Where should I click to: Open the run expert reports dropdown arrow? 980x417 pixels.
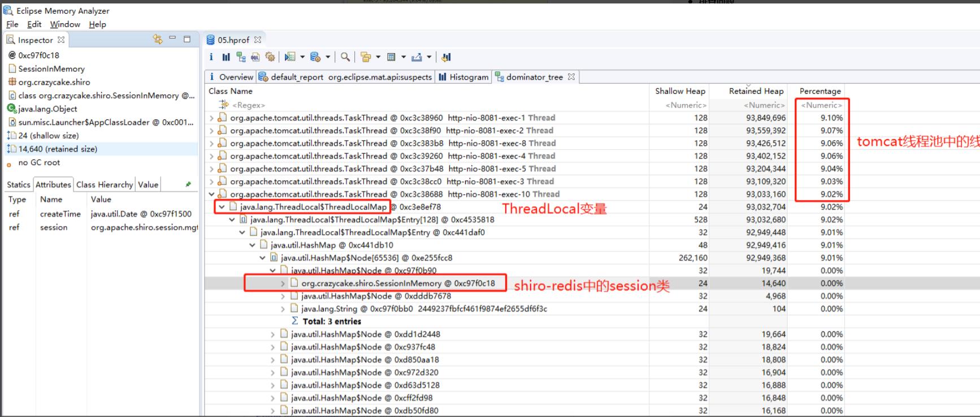click(x=302, y=57)
